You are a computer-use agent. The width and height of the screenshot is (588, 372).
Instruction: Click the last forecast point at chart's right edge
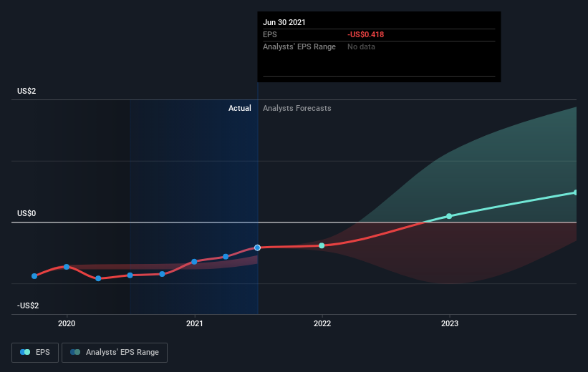pos(576,192)
